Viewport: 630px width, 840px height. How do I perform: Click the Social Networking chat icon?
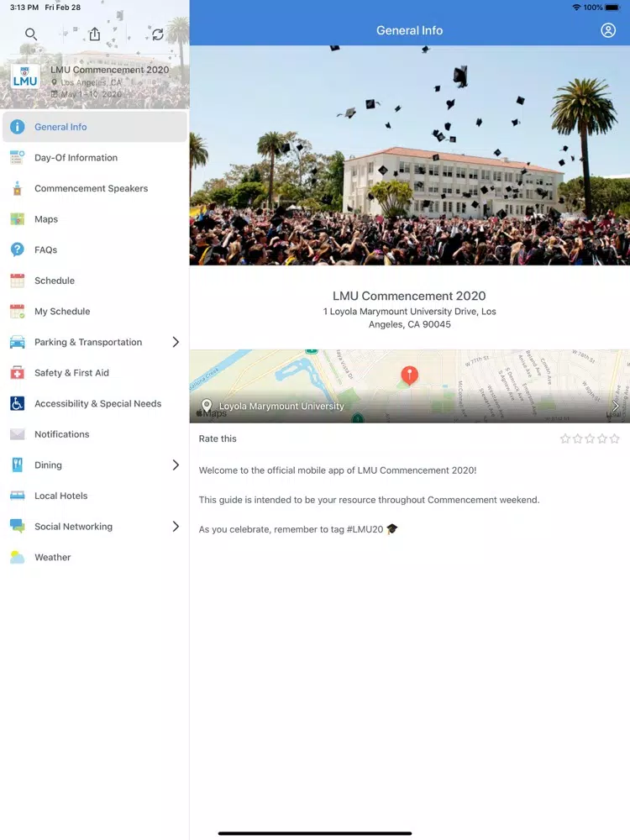point(17,526)
